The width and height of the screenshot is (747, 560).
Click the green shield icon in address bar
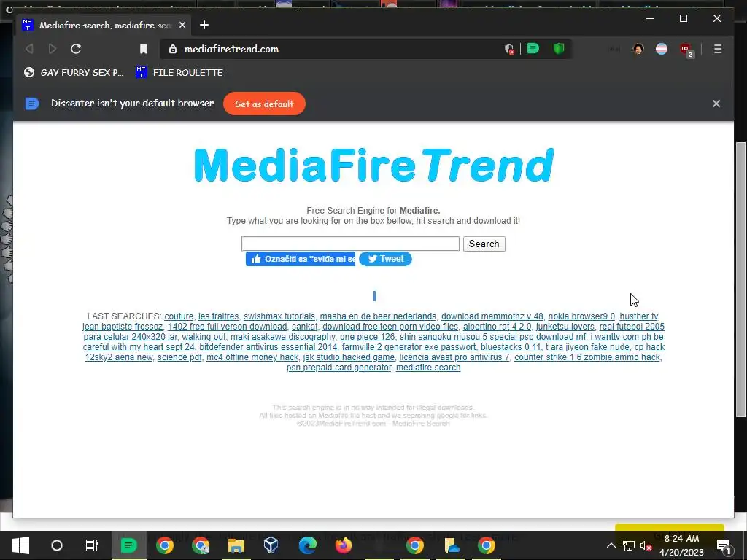(559, 49)
